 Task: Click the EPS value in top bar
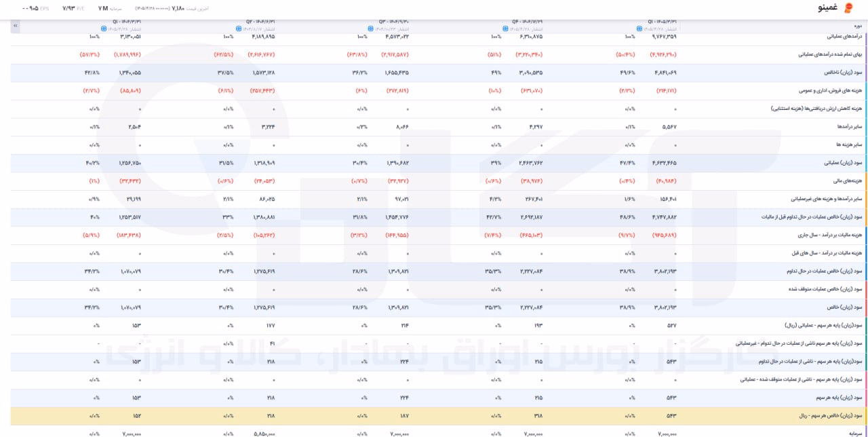[30, 8]
